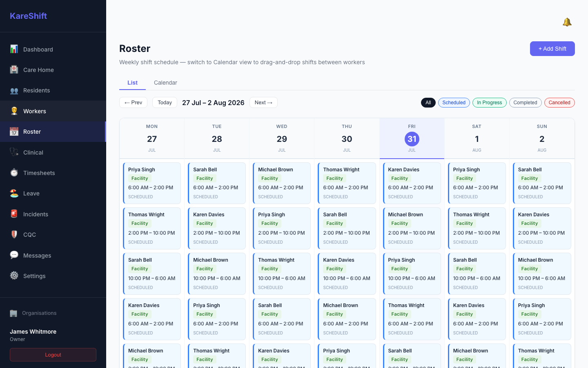The image size is (588, 368).
Task: Click the CQC shield icon
Action: (14, 234)
